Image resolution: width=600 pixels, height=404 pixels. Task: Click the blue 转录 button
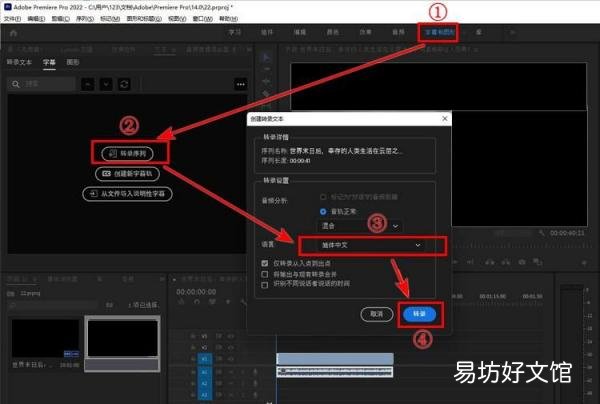click(x=419, y=314)
